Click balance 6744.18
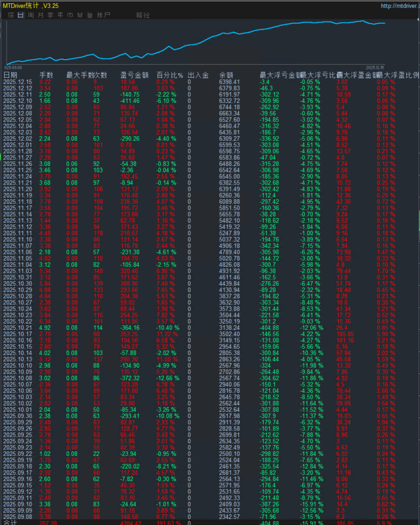The width and height of the screenshot is (420, 525). (229, 107)
